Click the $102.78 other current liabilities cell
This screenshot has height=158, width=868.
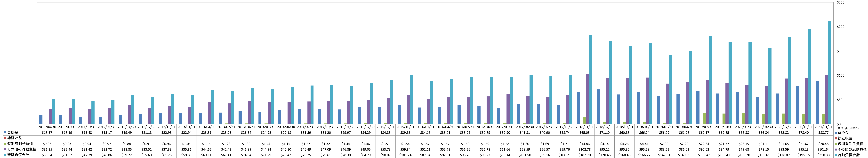pyautogui.click(x=585, y=149)
